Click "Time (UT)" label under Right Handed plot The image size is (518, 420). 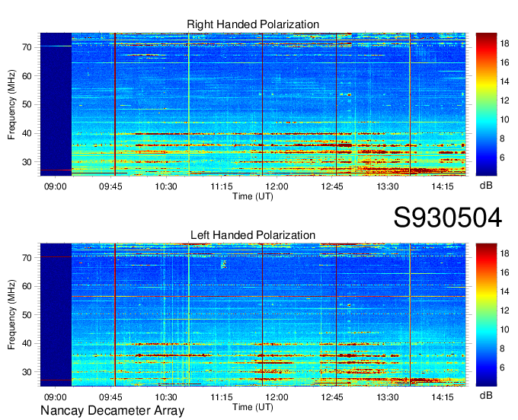coord(253,196)
